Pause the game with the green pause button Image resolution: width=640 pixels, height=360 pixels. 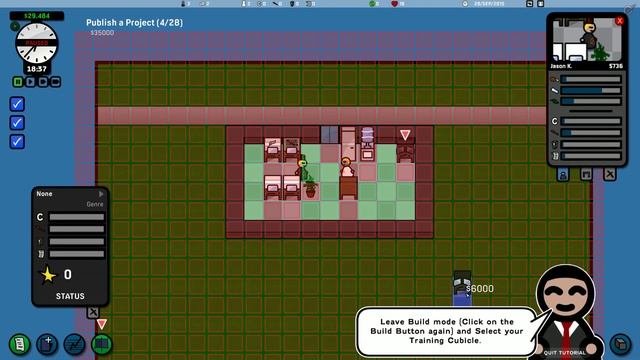point(18,82)
